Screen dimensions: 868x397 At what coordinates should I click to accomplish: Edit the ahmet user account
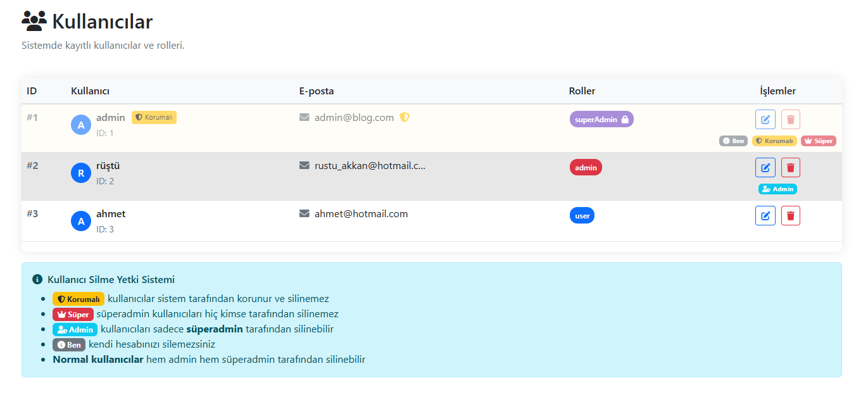[765, 216]
